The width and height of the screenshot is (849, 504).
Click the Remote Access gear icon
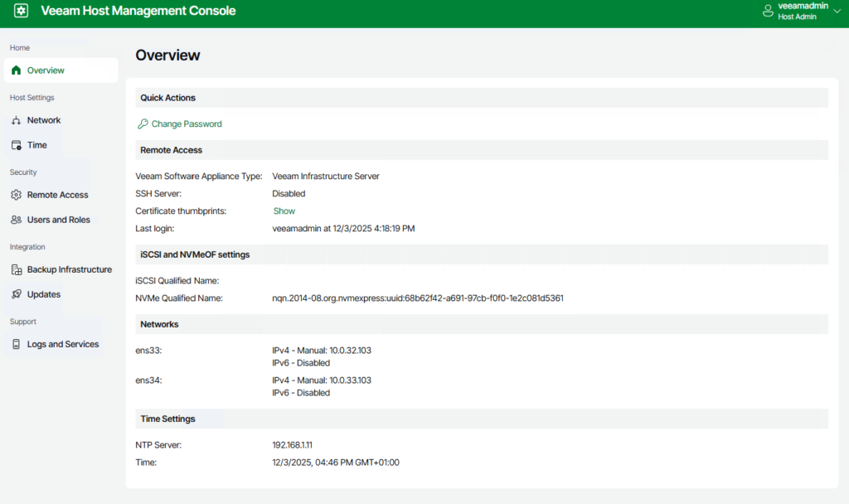pyautogui.click(x=17, y=195)
